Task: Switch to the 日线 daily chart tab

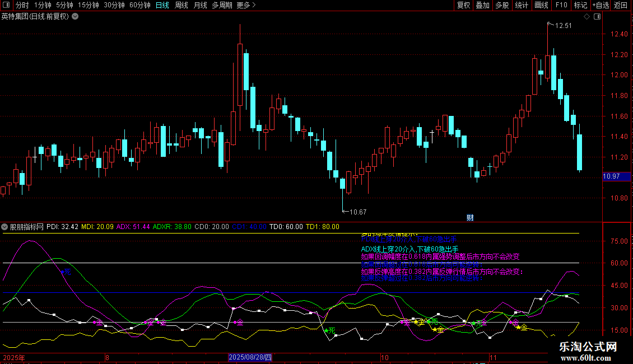Action: [162, 6]
